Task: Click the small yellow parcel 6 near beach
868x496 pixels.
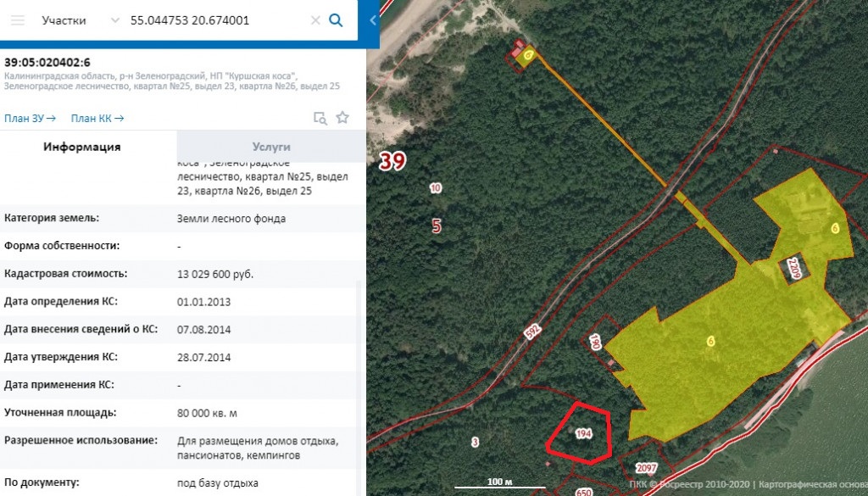Action: (x=528, y=55)
